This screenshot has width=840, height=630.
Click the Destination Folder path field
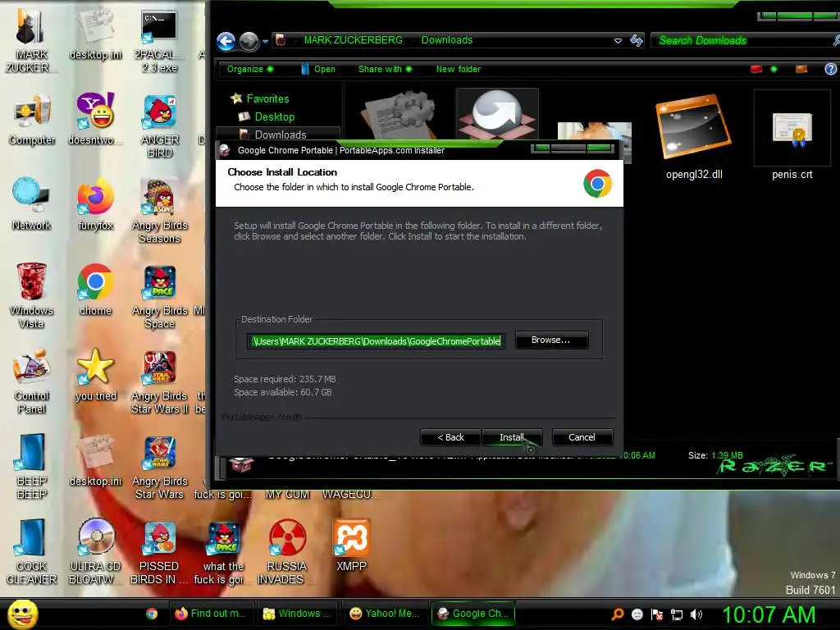376,341
